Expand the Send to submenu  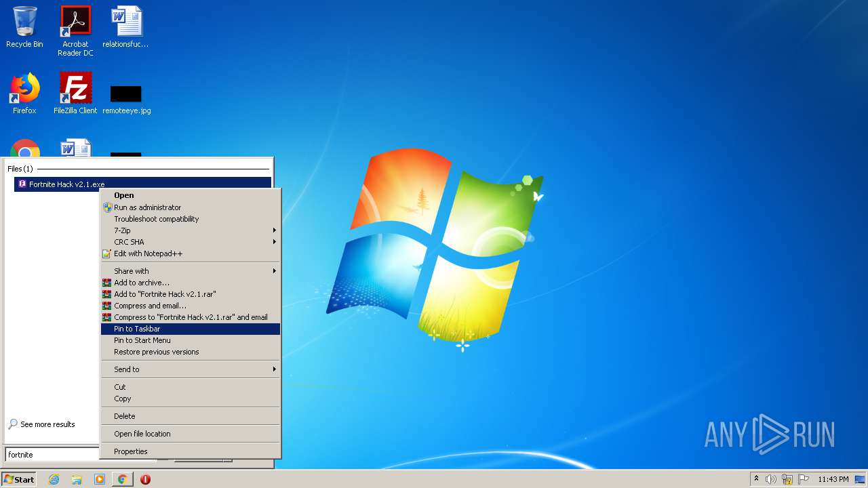point(191,369)
